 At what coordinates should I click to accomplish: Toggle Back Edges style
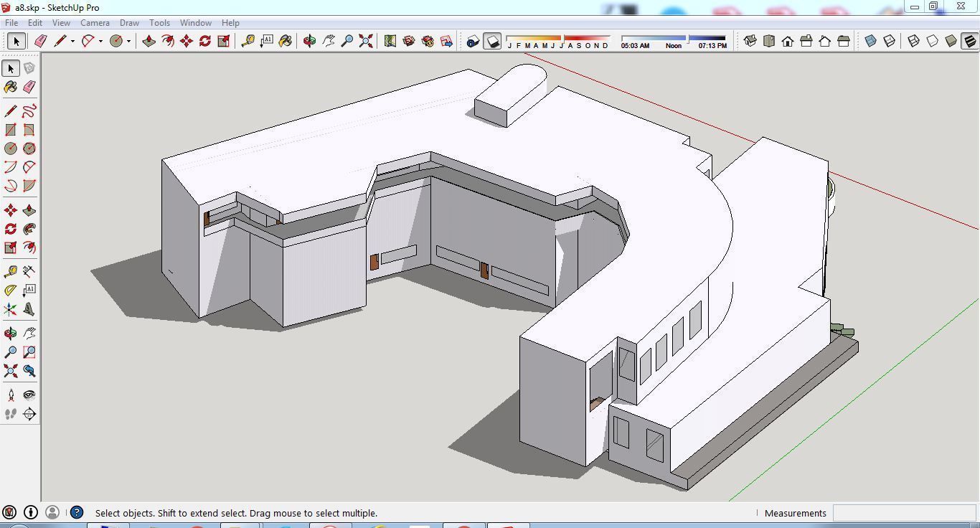[x=890, y=41]
